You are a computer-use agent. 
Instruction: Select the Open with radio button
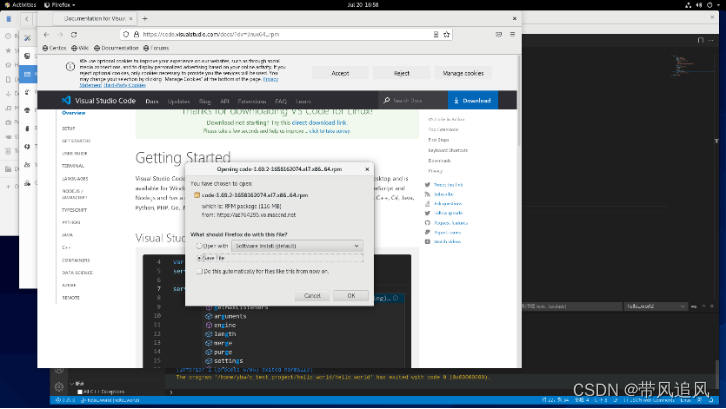click(199, 246)
